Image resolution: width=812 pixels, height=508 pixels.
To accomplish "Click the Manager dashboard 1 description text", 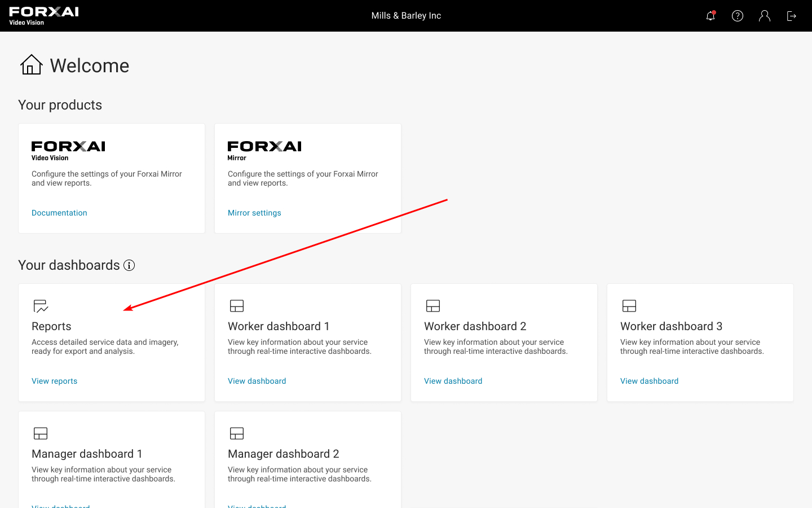I will 103,474.
